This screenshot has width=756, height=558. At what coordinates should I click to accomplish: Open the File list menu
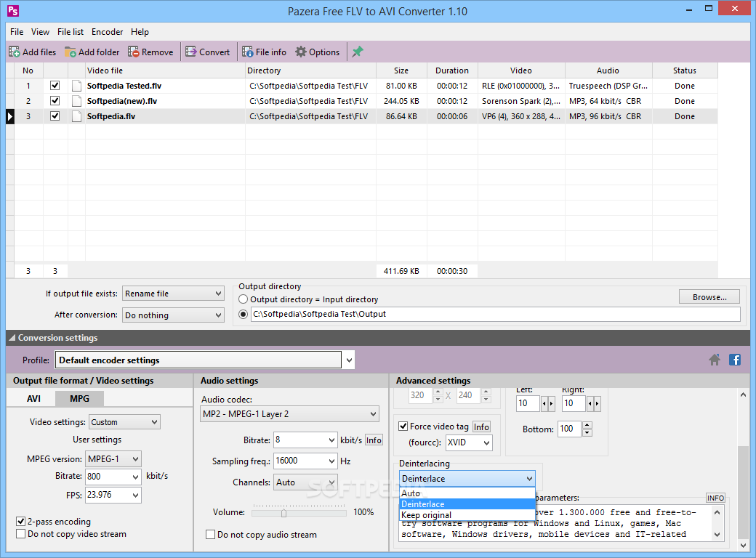pyautogui.click(x=71, y=32)
